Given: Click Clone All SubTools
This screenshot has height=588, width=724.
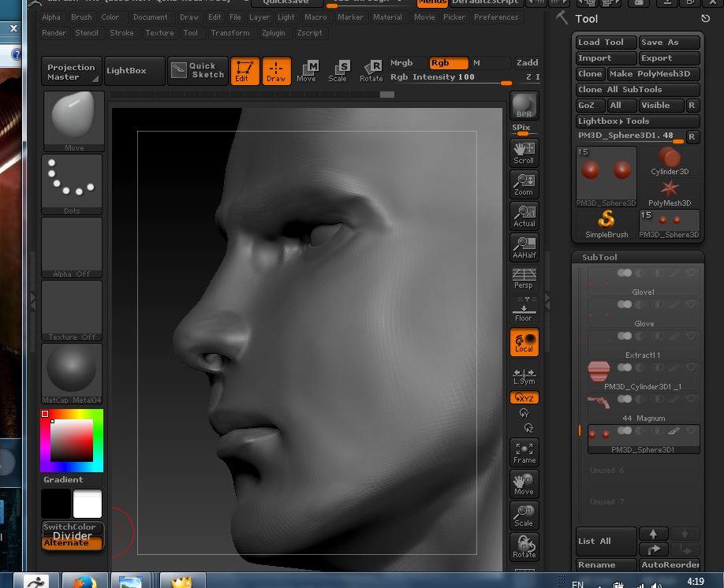Looking at the screenshot, I should click(x=638, y=90).
